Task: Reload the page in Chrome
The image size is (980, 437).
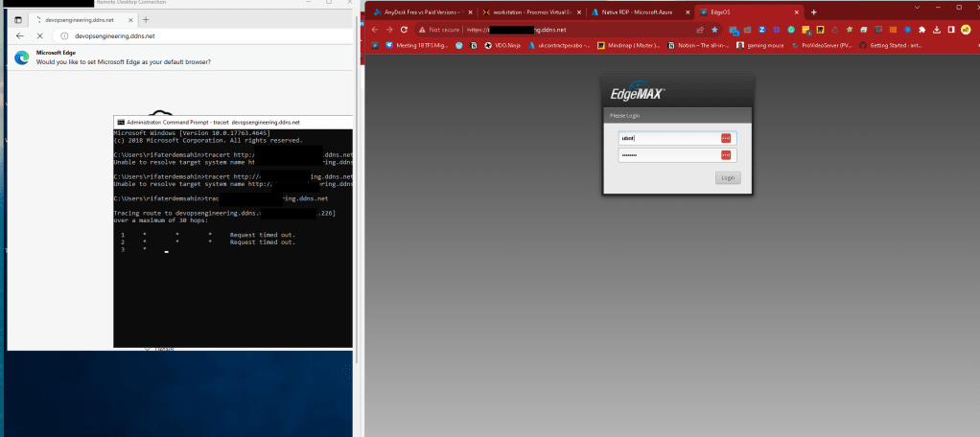Action: coord(404,30)
